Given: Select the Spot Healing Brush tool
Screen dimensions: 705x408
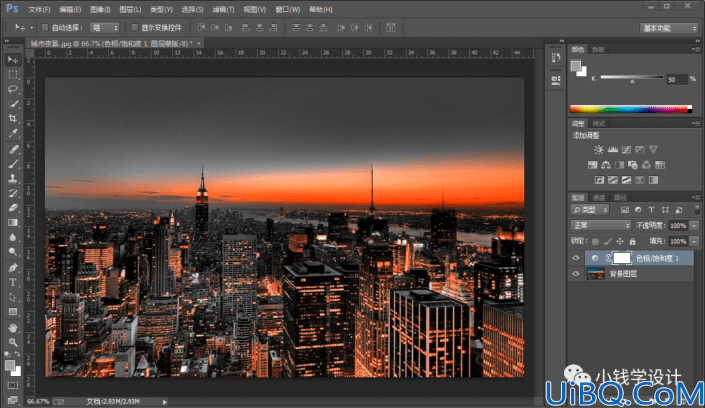Looking at the screenshot, I should tap(13, 149).
